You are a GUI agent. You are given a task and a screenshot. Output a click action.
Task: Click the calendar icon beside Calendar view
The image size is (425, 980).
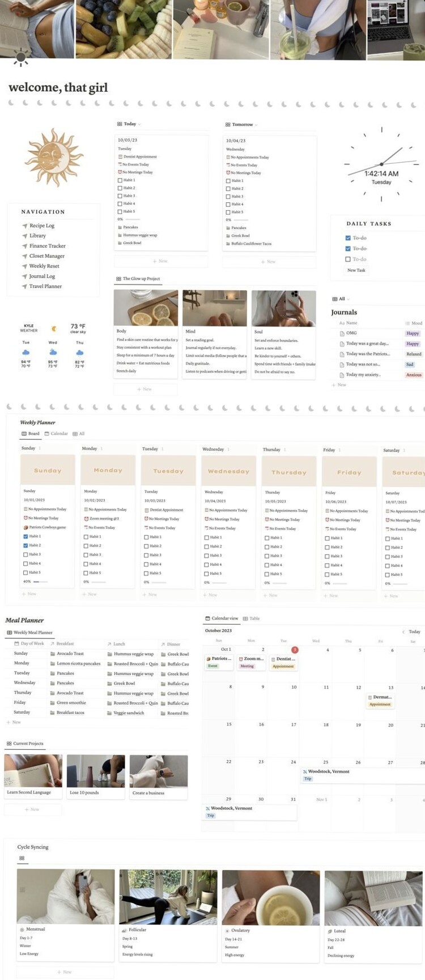point(207,618)
